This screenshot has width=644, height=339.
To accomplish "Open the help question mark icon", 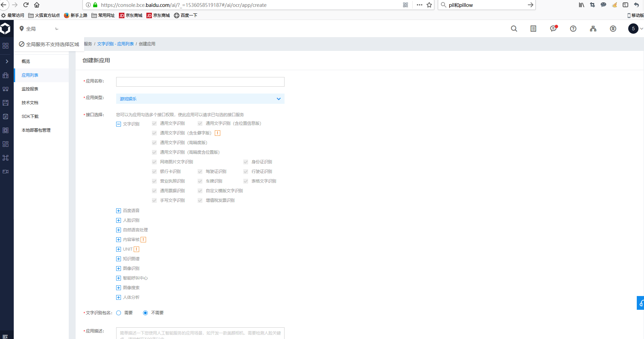I will click(x=573, y=29).
